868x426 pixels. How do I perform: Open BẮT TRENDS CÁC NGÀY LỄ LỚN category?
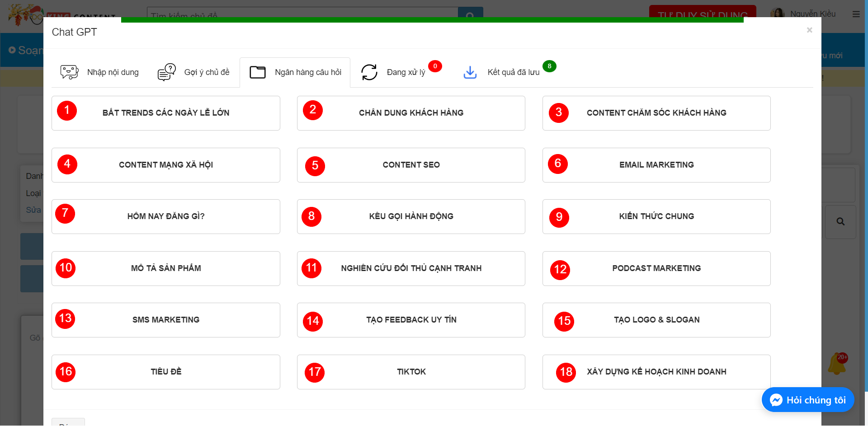pos(166,113)
